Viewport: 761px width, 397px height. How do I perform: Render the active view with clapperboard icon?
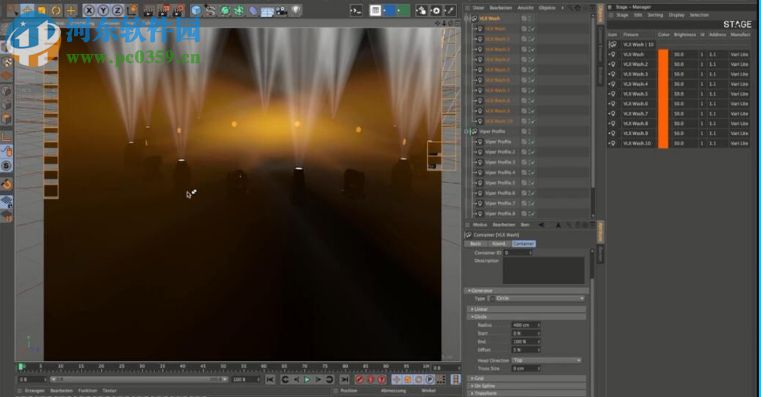click(x=149, y=10)
